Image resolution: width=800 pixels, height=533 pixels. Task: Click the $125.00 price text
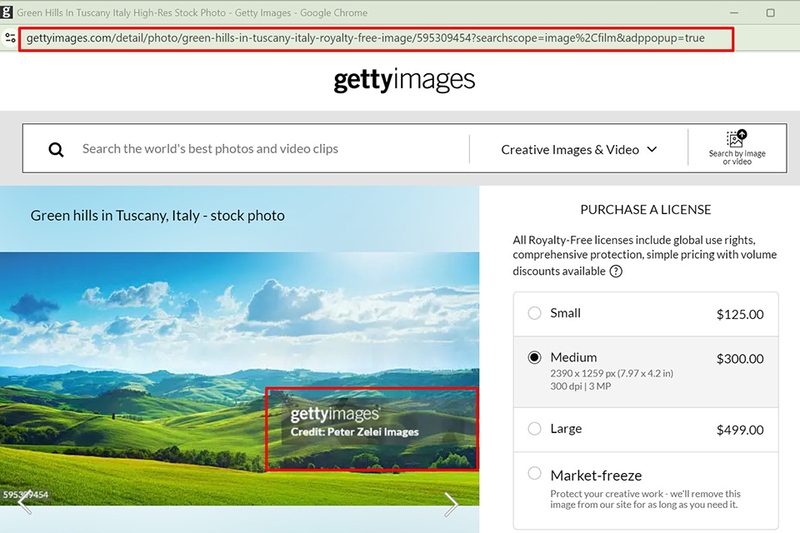pyautogui.click(x=740, y=314)
